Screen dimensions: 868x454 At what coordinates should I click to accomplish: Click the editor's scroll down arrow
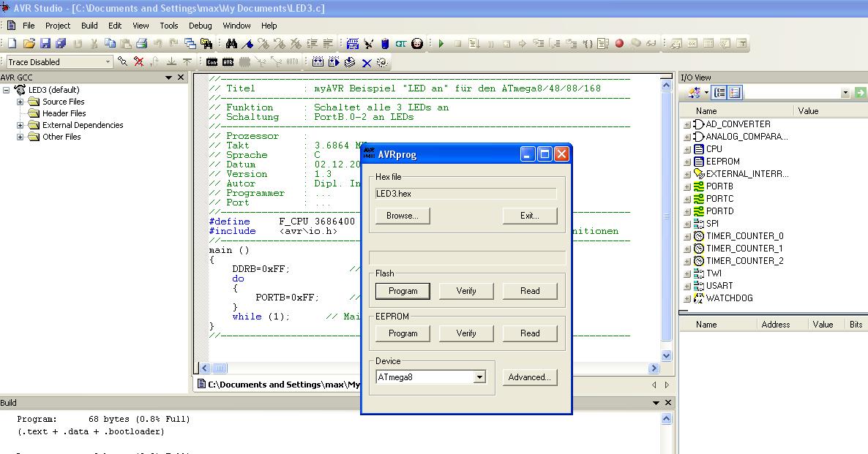point(667,355)
